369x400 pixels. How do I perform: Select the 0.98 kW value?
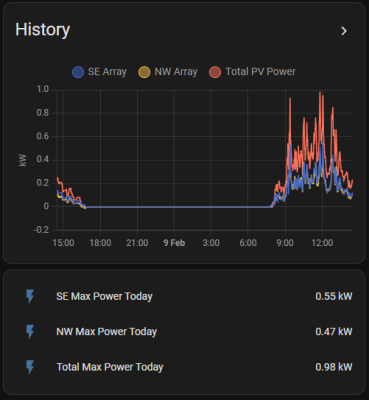[334, 367]
